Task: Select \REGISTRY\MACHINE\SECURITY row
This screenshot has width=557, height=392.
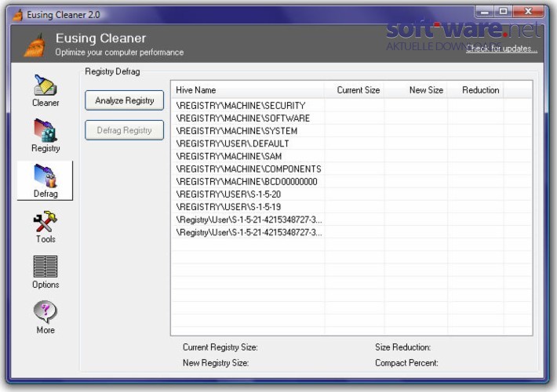Action: [x=351, y=106]
